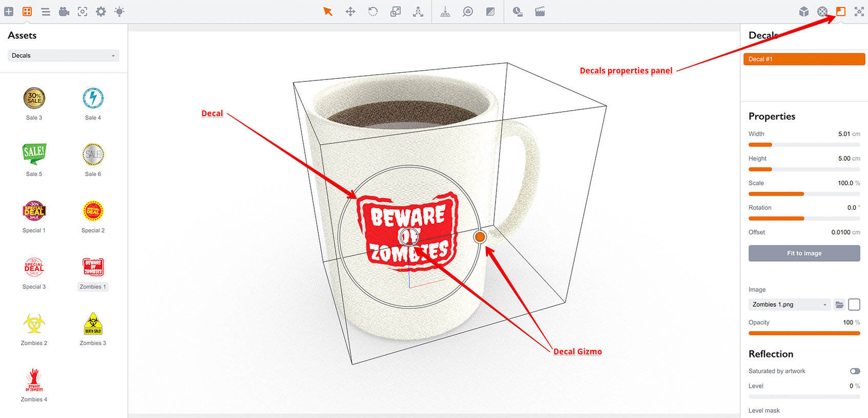This screenshot has height=418, width=868.
Task: Open the lighting (sun) icon
Action: tap(119, 11)
